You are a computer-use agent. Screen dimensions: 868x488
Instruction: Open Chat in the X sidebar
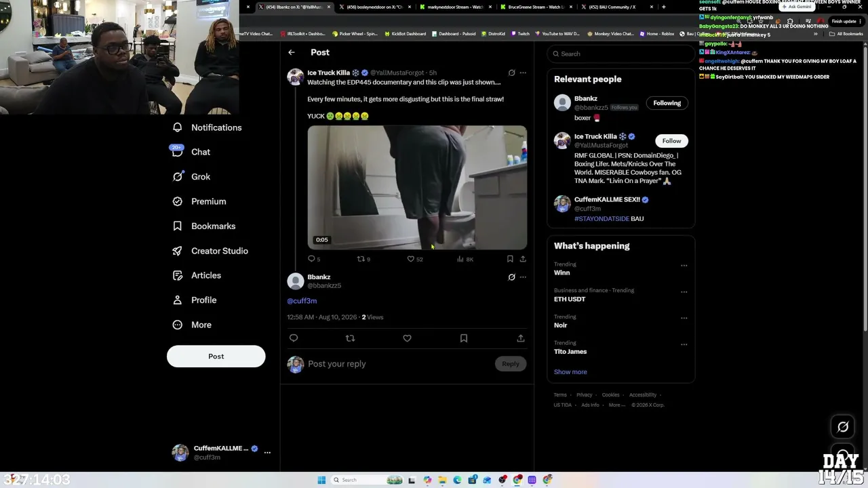pos(192,152)
